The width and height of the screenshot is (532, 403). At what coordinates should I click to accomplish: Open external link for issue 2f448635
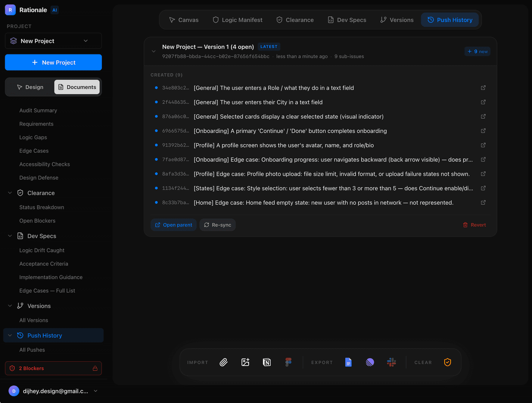483,102
